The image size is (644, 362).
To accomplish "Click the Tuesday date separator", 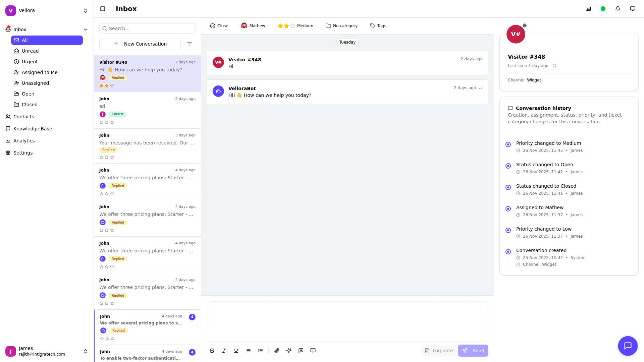I will (x=347, y=42).
